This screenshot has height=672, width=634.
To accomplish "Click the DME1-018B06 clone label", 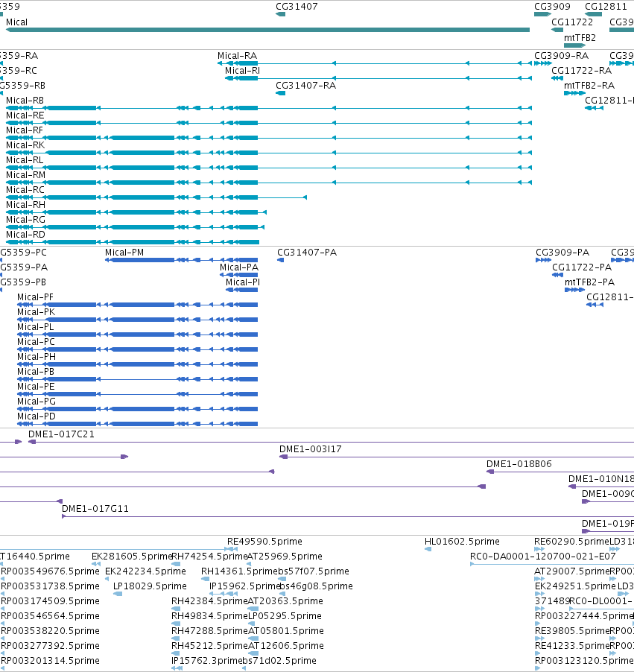I will 519,464.
